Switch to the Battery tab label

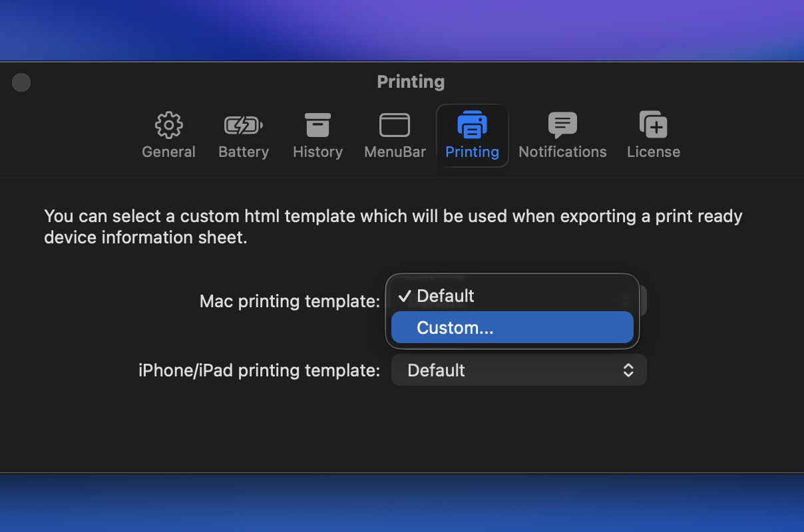click(x=244, y=152)
